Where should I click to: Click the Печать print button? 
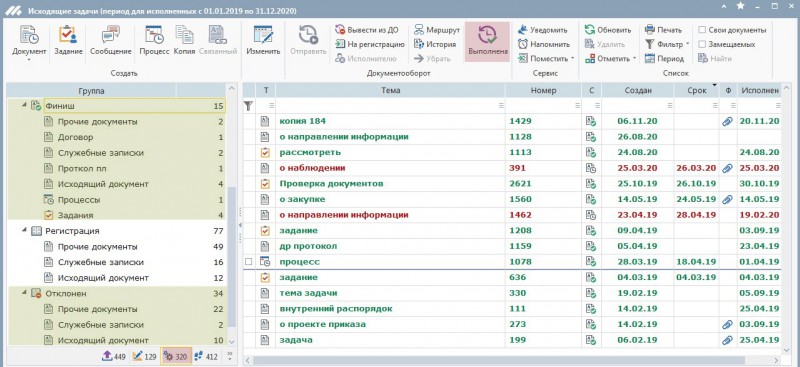point(663,30)
